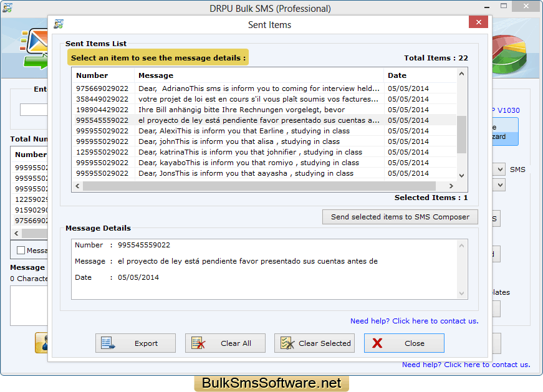Click the sent list's vertical scrollbar thumb
The width and height of the screenshot is (543, 392).
tap(461, 135)
